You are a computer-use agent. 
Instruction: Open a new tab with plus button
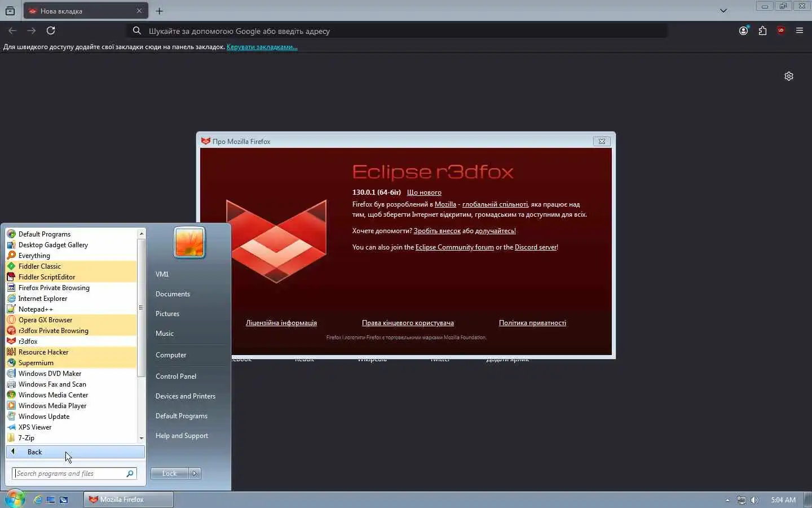coord(160,11)
